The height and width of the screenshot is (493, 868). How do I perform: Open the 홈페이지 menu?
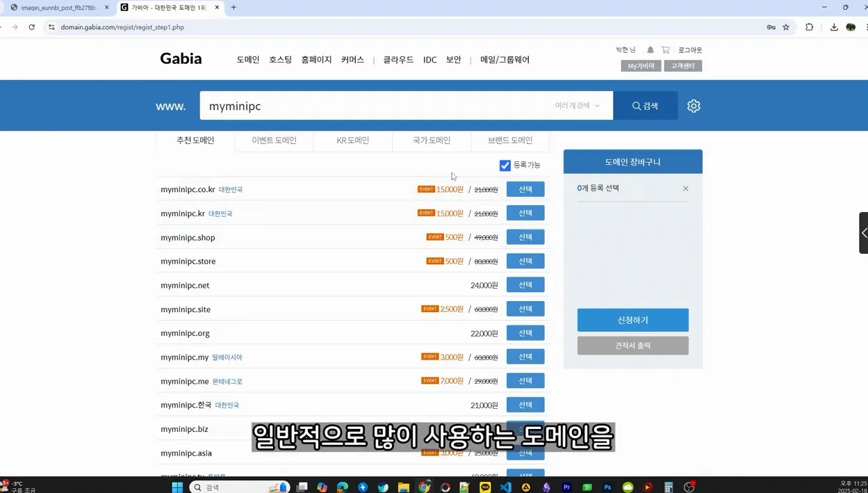click(x=316, y=60)
